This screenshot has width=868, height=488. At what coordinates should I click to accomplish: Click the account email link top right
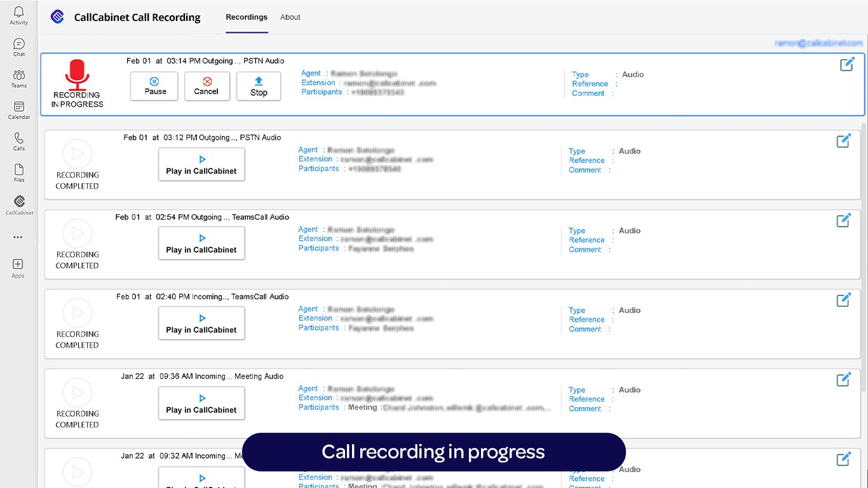(x=818, y=43)
